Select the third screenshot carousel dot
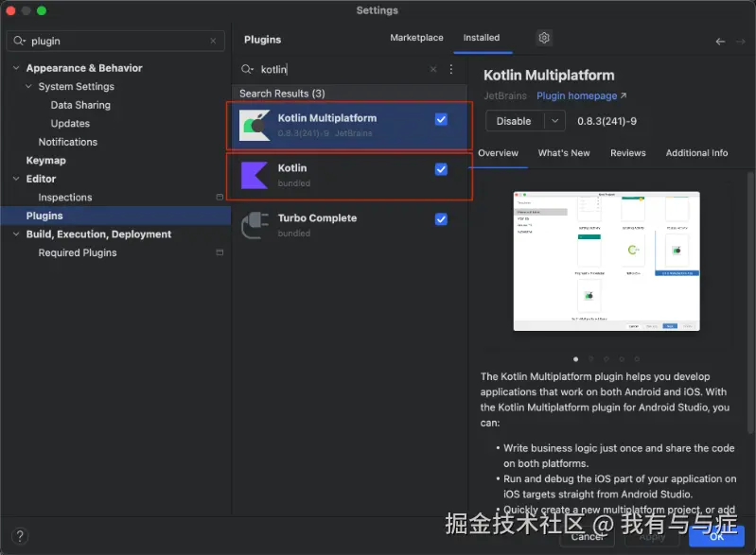 tap(607, 359)
